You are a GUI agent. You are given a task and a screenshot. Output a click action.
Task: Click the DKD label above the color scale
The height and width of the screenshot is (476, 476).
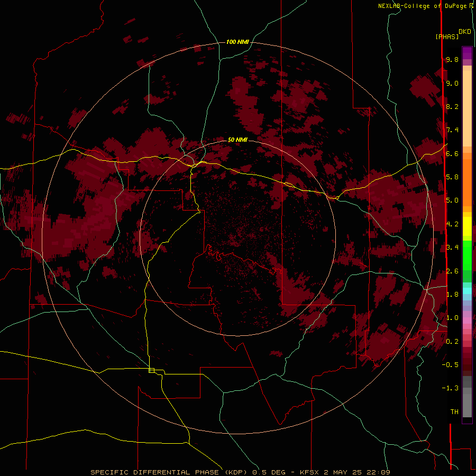pyautogui.click(x=465, y=32)
